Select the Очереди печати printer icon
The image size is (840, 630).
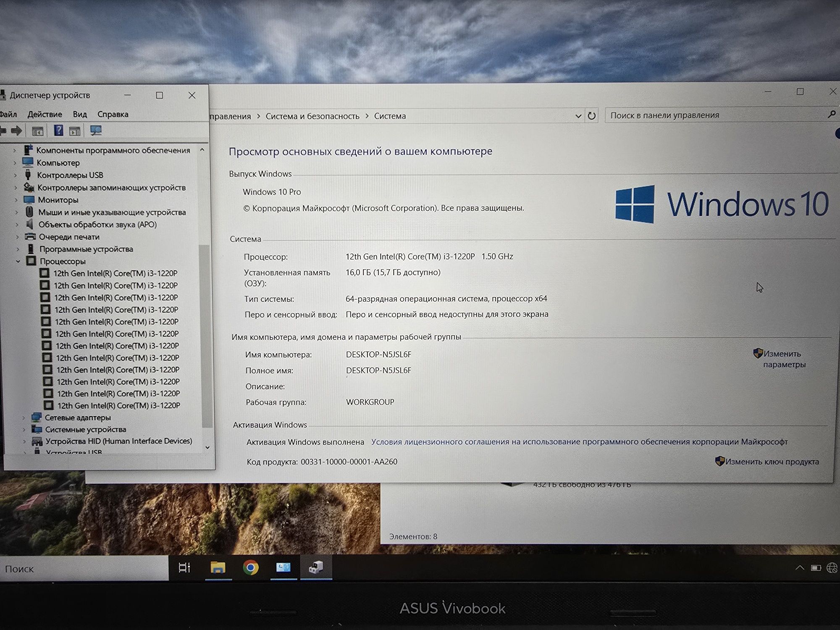pos(30,236)
